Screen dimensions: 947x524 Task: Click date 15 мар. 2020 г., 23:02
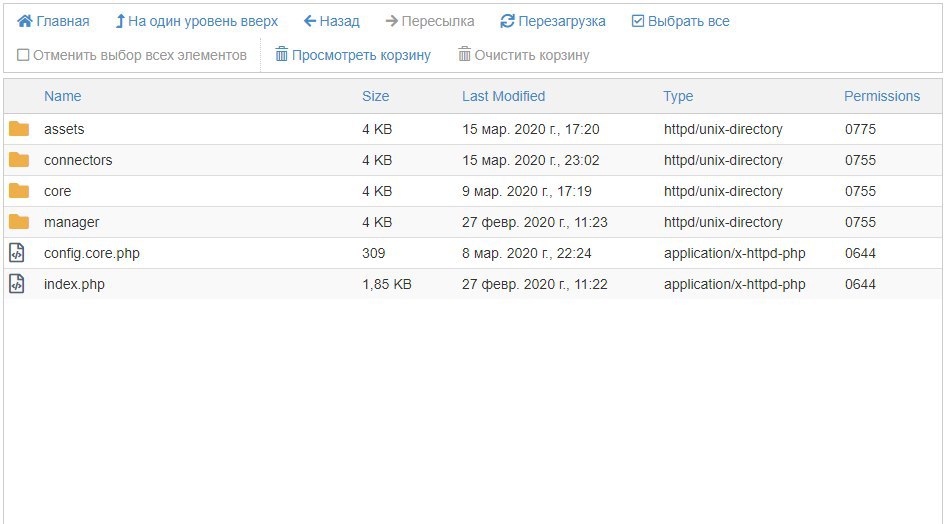(x=530, y=160)
